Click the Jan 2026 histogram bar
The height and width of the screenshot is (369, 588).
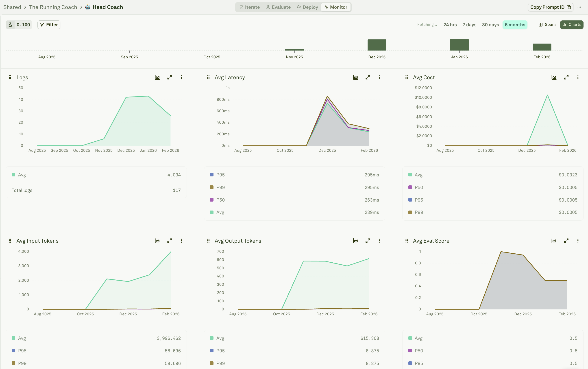point(459,45)
